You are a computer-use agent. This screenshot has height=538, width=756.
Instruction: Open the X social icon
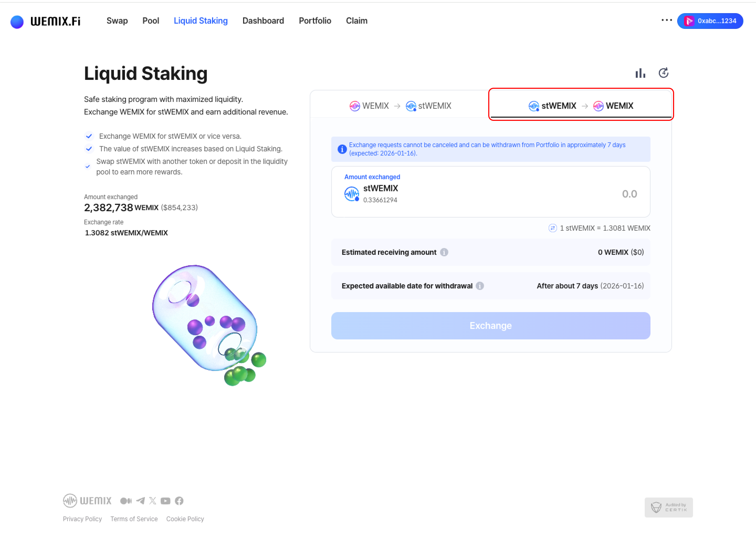tap(153, 500)
